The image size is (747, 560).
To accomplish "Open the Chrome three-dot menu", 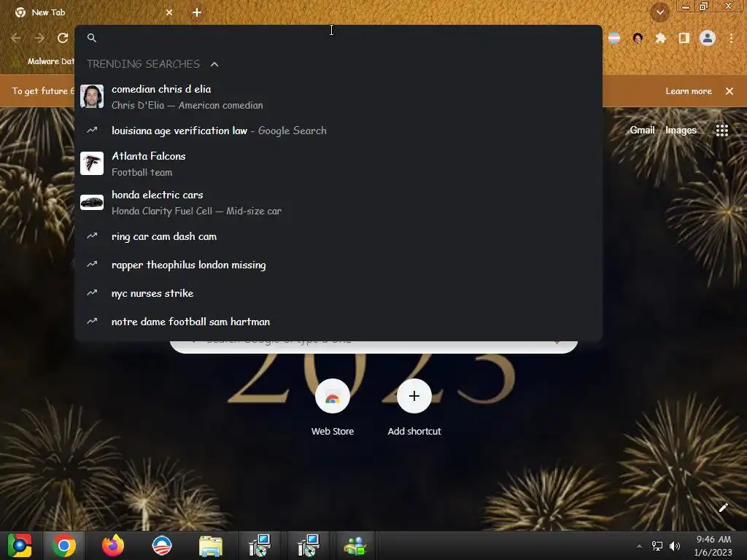I will point(731,38).
